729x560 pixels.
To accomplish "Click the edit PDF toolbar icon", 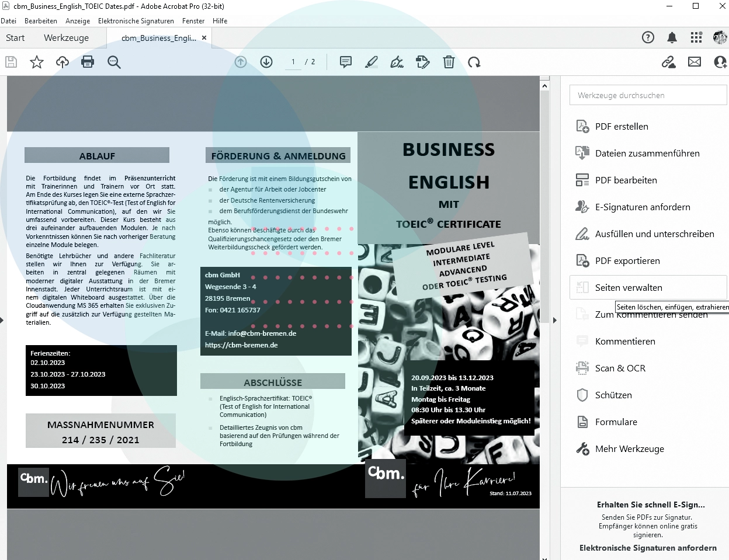I will click(x=423, y=62).
